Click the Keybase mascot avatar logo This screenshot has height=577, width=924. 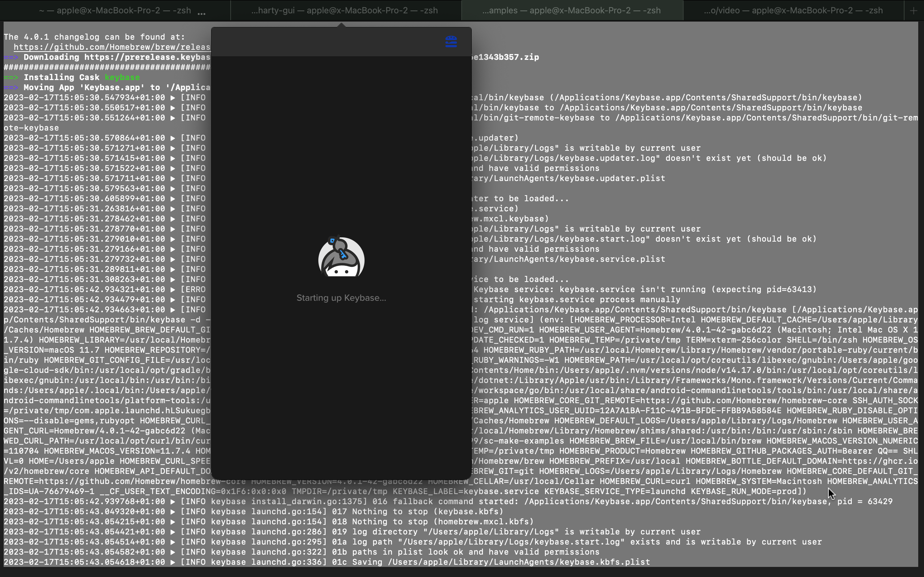click(x=341, y=257)
